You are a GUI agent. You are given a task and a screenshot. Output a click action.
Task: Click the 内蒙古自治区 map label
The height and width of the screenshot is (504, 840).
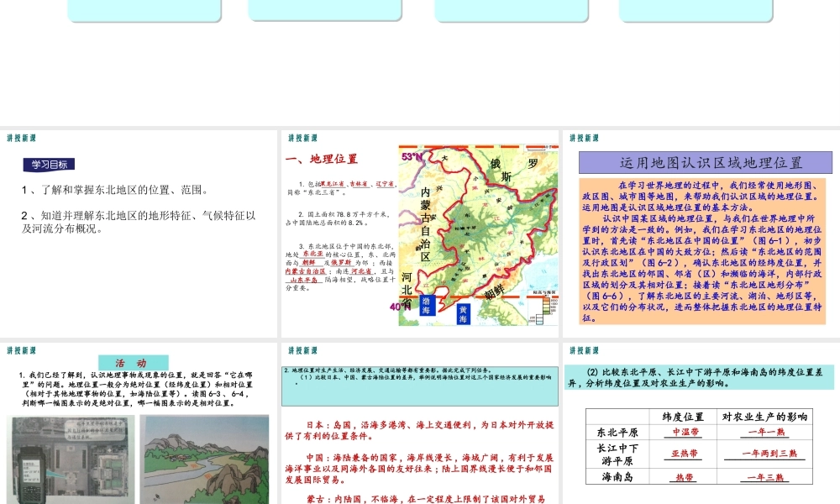425,224
